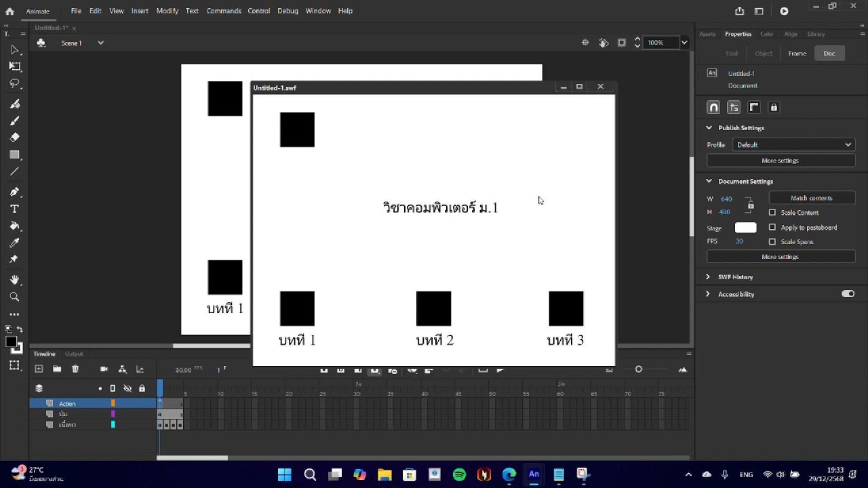
Task: Pick the Eraser tool
Action: tap(14, 137)
